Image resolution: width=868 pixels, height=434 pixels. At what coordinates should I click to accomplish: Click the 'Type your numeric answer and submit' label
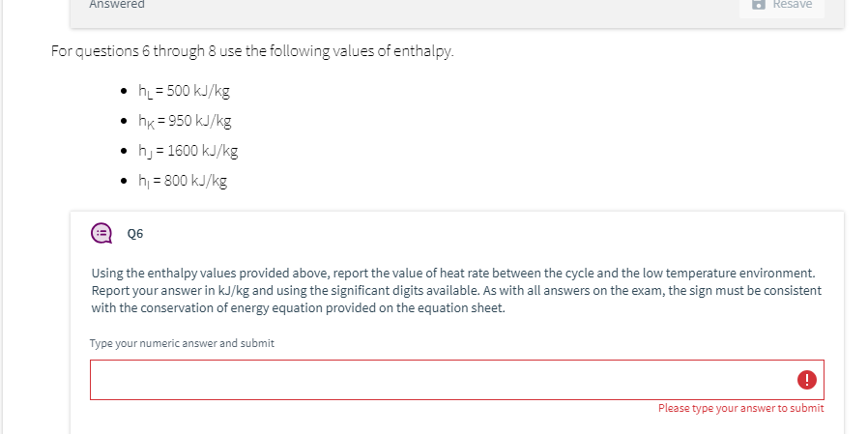[182, 343]
